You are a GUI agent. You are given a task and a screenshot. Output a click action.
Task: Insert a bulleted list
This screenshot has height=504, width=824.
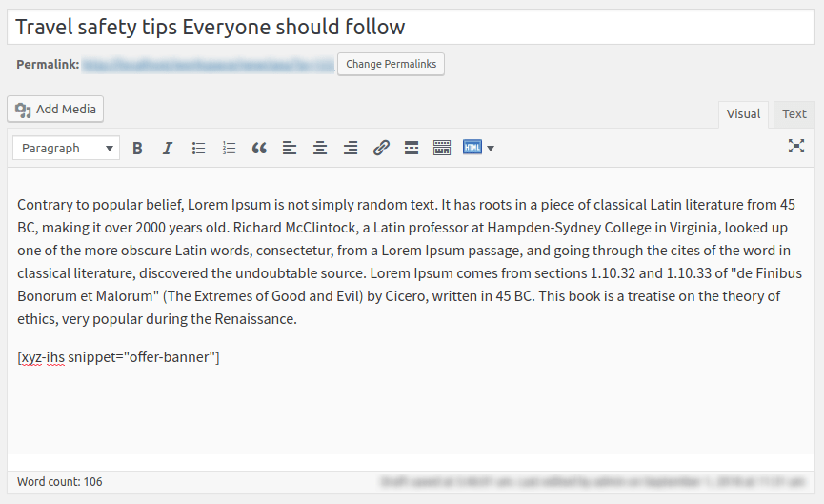coord(198,149)
